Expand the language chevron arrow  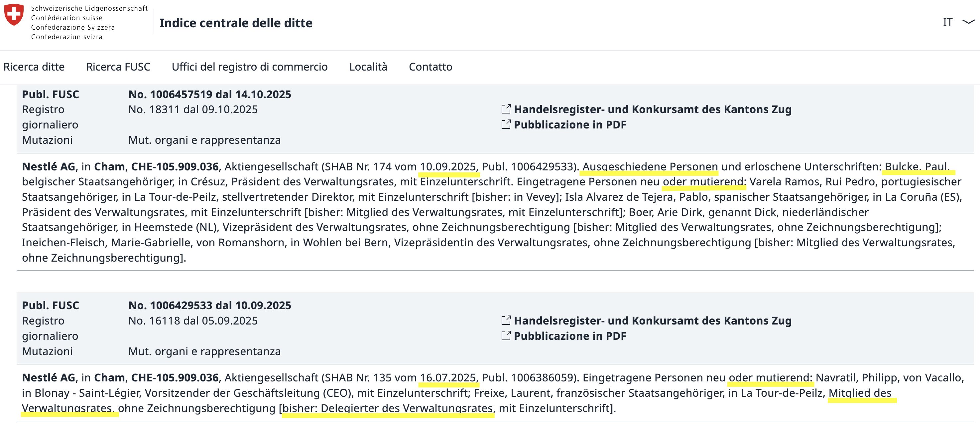[x=968, y=22]
